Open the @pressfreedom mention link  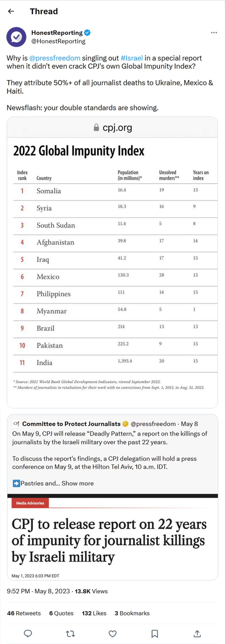(x=55, y=58)
